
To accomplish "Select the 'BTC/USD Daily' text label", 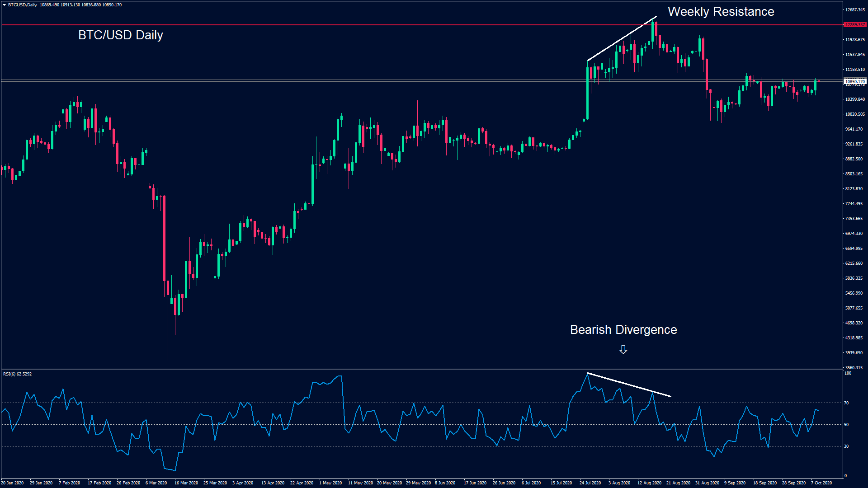I will coord(120,35).
